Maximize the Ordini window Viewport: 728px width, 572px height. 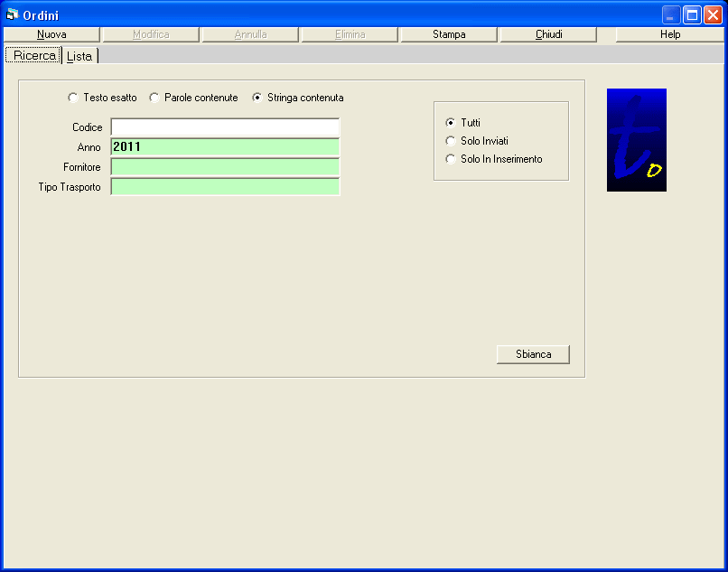pyautogui.click(x=692, y=14)
